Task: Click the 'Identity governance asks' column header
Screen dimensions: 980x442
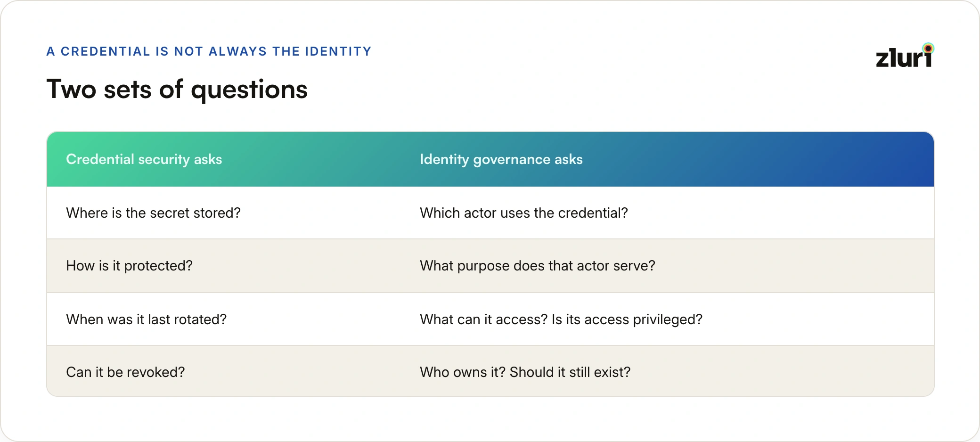Action: pyautogui.click(x=501, y=159)
